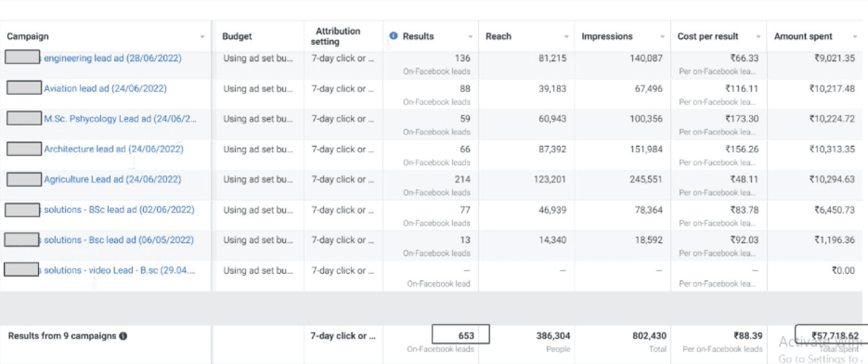Click amount spent ₹0.00
Image resolution: width=868 pixels, height=364 pixels.
pos(843,270)
